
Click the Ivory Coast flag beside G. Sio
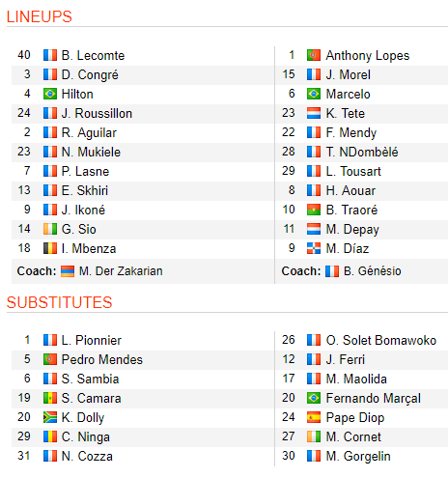(50, 229)
